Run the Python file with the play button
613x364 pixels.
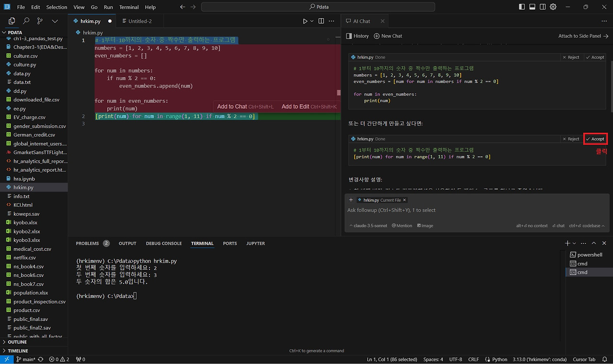(305, 21)
